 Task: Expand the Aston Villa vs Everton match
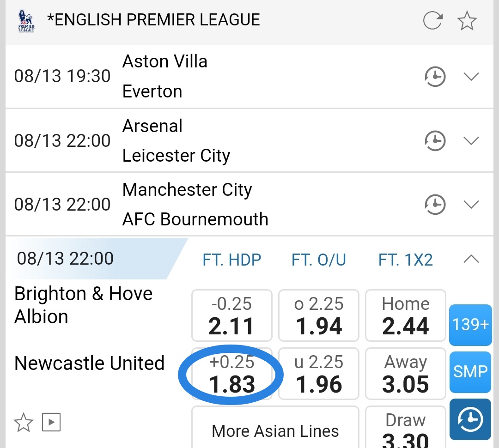point(471,77)
